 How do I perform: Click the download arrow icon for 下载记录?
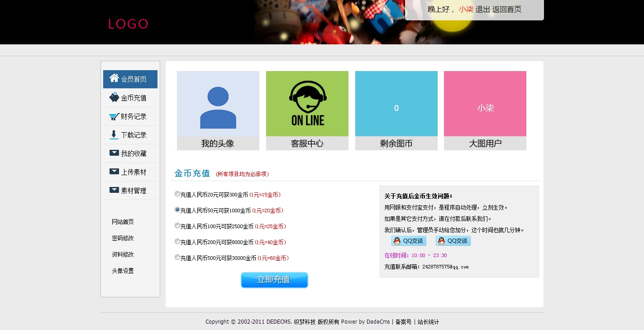(x=114, y=135)
